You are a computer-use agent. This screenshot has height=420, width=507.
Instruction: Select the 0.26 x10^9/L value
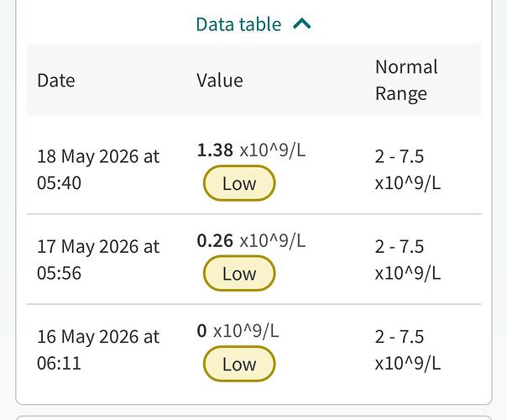[x=251, y=240]
